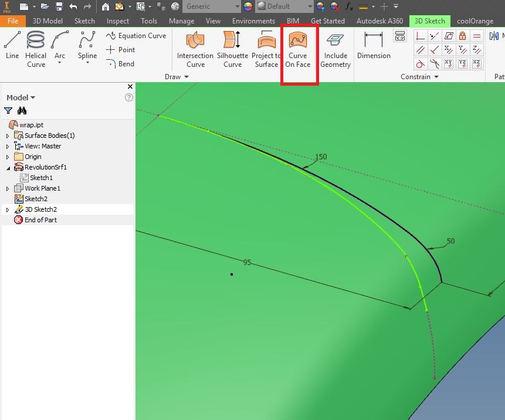Apply the lock constraint
505x420 pixels.
pos(462,36)
